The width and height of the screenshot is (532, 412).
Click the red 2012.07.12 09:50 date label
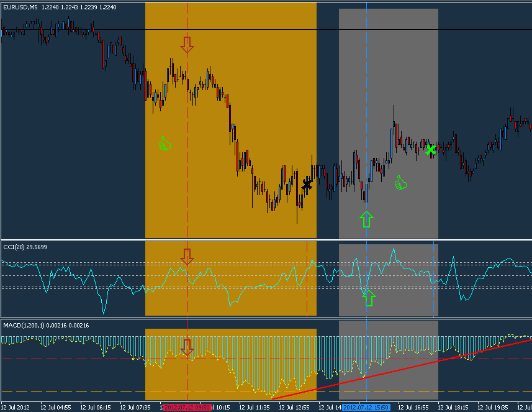(187, 408)
